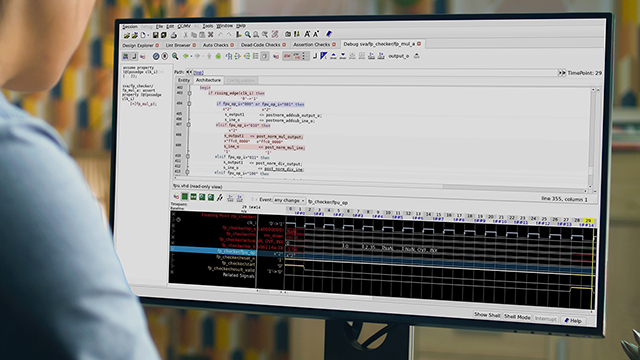Switch to the Auto Checks tab
Image resolution: width=640 pixels, height=360 pixels.
(x=216, y=45)
